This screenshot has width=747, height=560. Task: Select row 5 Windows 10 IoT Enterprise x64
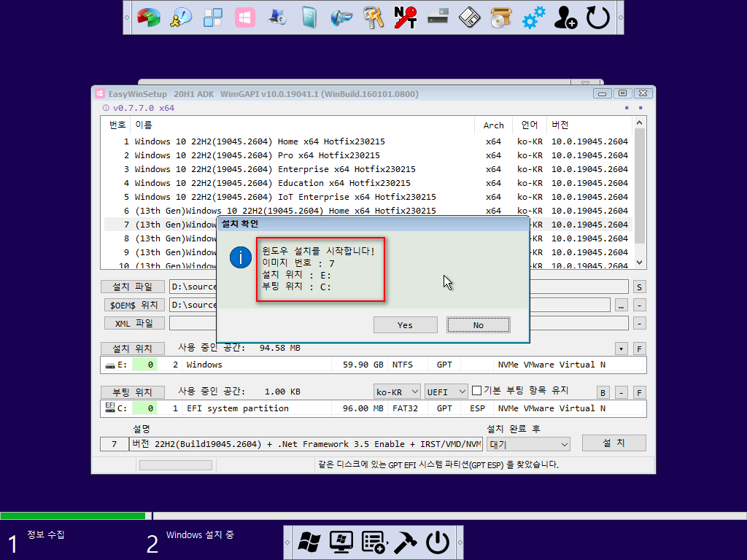368,197
